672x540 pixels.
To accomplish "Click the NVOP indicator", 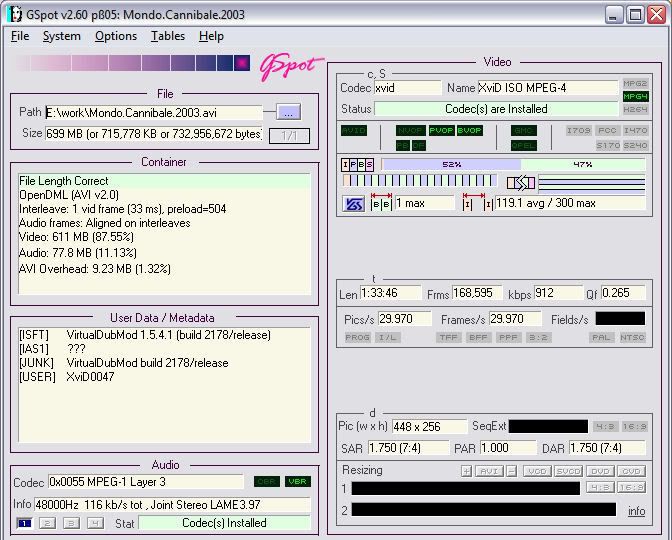I will 411,130.
